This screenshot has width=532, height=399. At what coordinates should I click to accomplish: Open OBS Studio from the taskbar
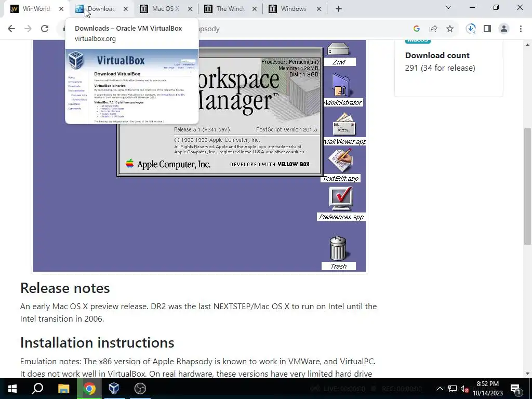click(140, 389)
